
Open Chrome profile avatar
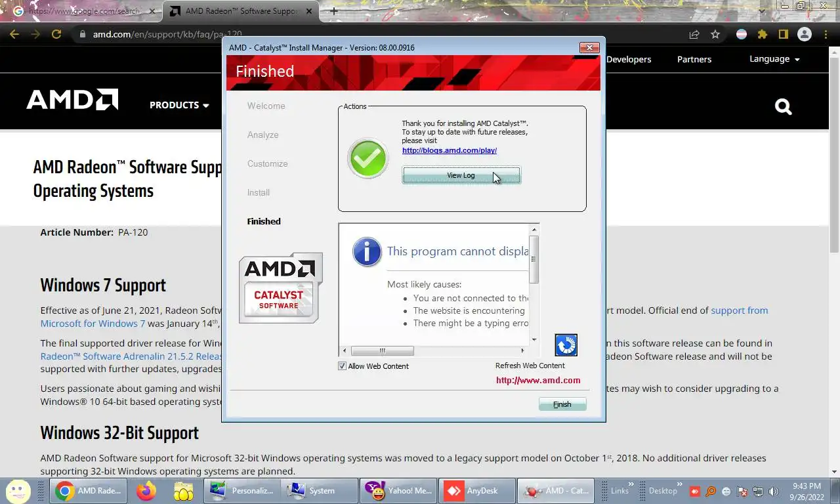(805, 34)
